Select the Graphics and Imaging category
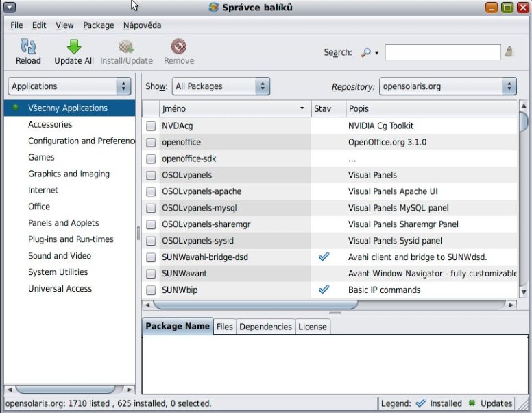Viewport: 532px width, 413px height. click(x=69, y=174)
